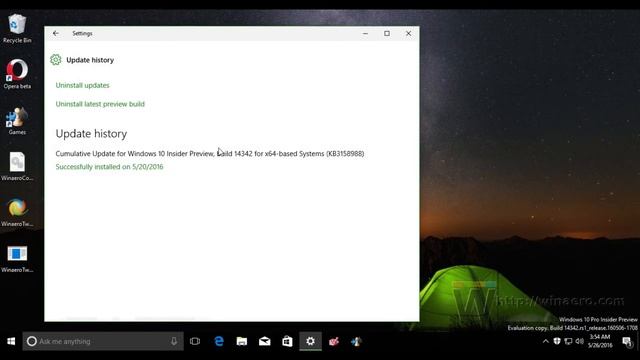Maximize the Settings window
This screenshot has height=360, width=640.
(x=387, y=33)
